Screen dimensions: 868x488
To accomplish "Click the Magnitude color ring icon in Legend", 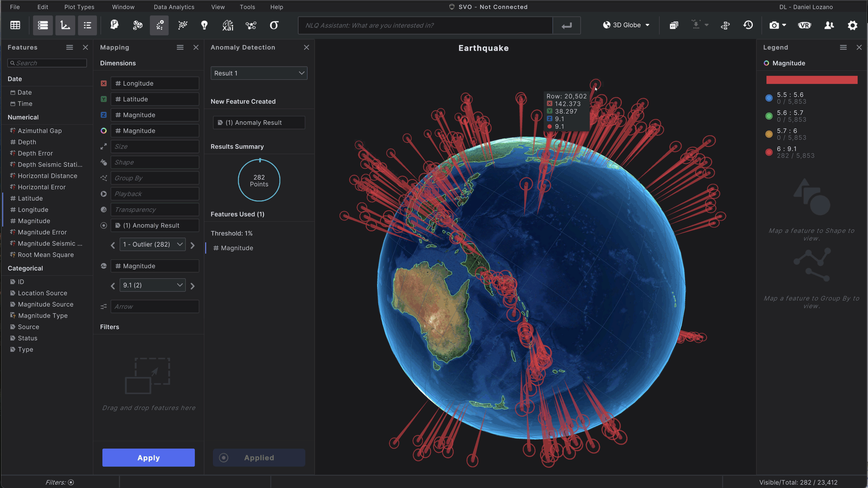I will tap(766, 63).
